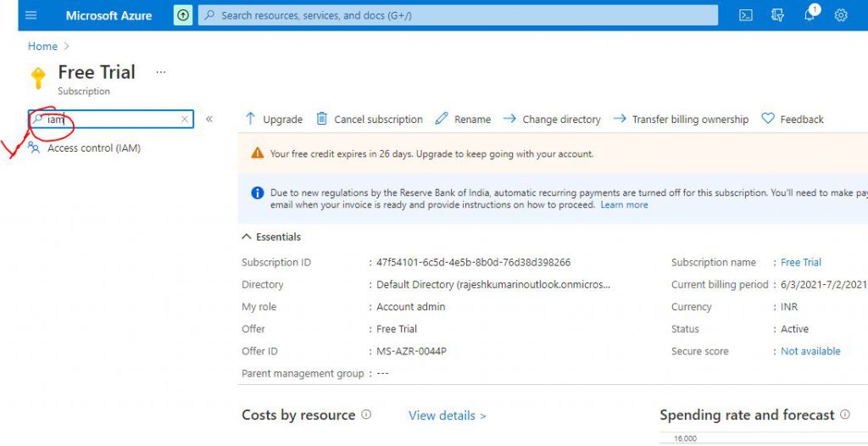
Task: Choose Change directory
Action: click(x=552, y=120)
